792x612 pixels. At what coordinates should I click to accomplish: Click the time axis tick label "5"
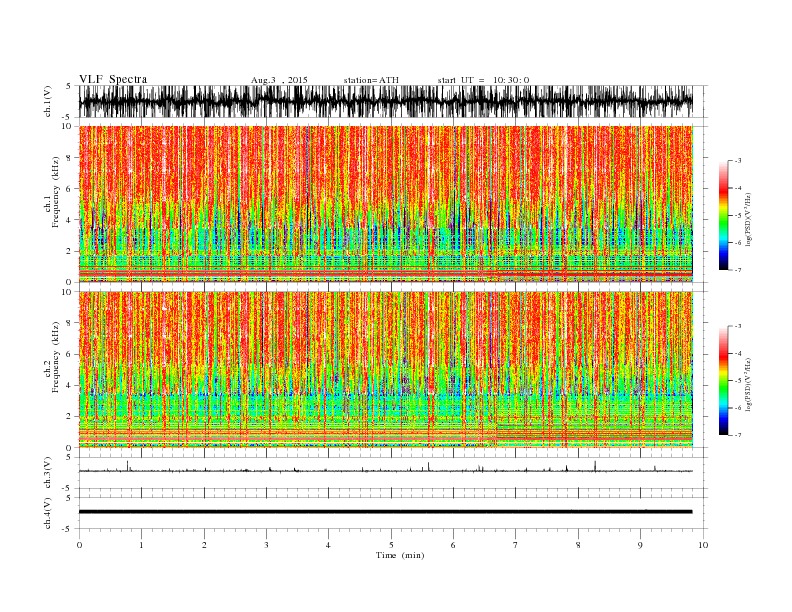pos(391,545)
